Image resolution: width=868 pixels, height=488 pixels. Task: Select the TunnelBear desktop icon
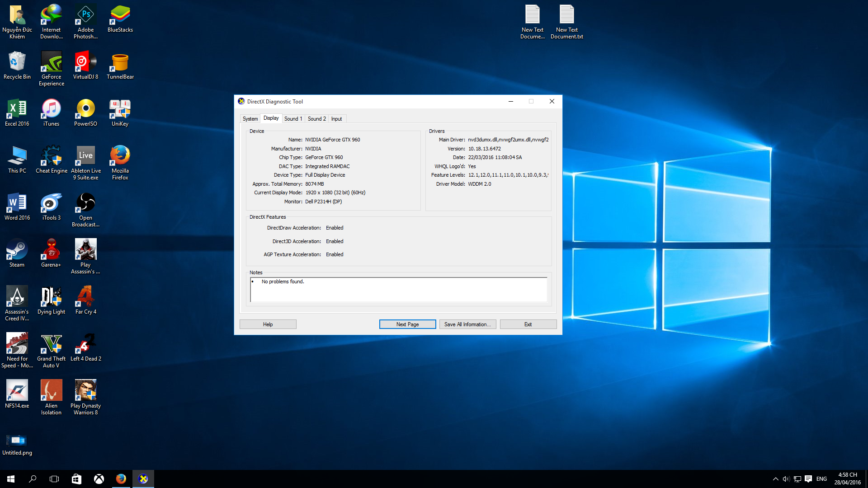click(x=120, y=62)
